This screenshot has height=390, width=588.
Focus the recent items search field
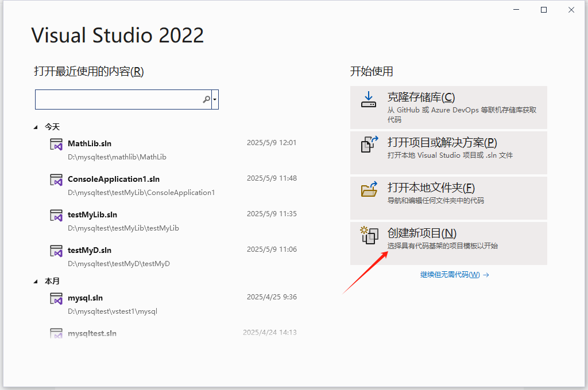click(x=118, y=100)
